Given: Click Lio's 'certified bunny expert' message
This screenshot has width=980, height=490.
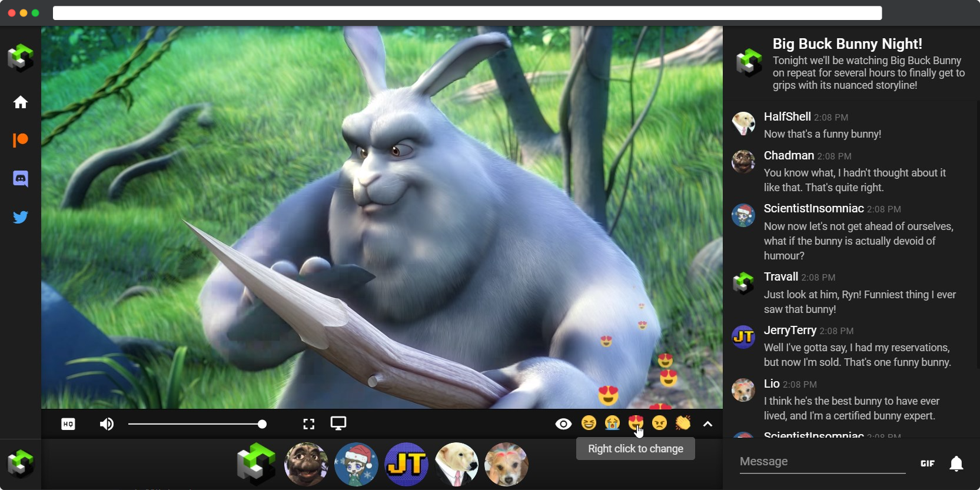Looking at the screenshot, I should click(852, 408).
